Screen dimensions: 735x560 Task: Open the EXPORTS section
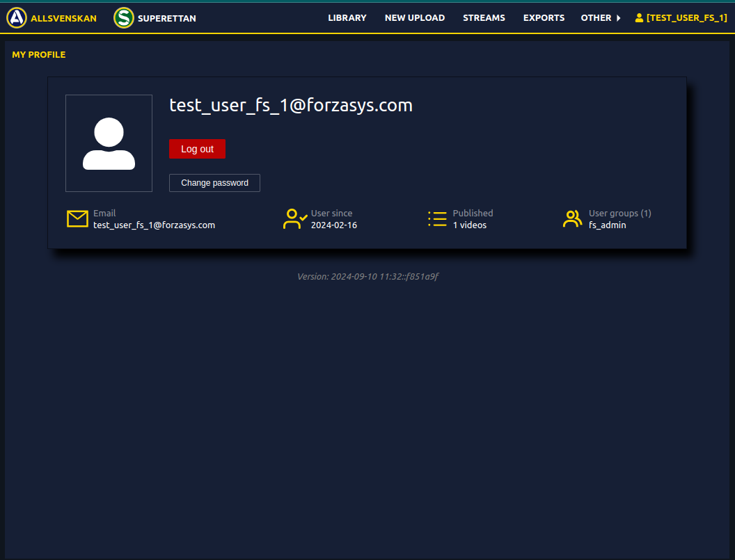[544, 18]
